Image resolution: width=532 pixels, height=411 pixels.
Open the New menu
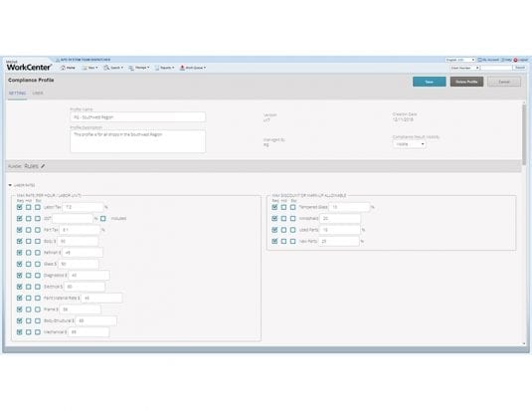pos(89,68)
